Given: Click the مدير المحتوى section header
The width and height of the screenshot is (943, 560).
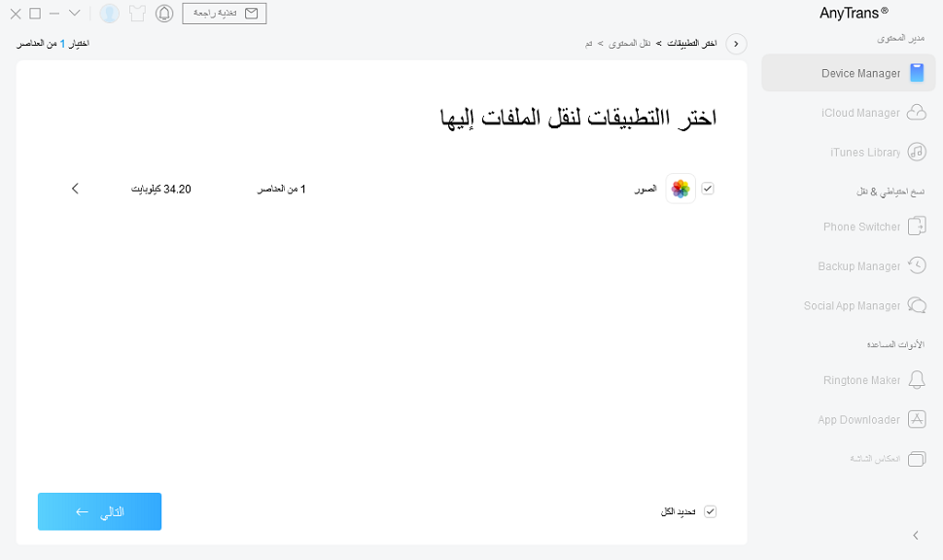Looking at the screenshot, I should 900,38.
